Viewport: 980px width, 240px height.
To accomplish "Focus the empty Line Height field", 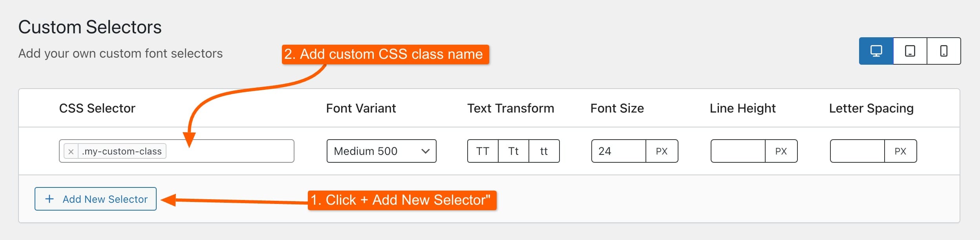I will click(x=738, y=151).
